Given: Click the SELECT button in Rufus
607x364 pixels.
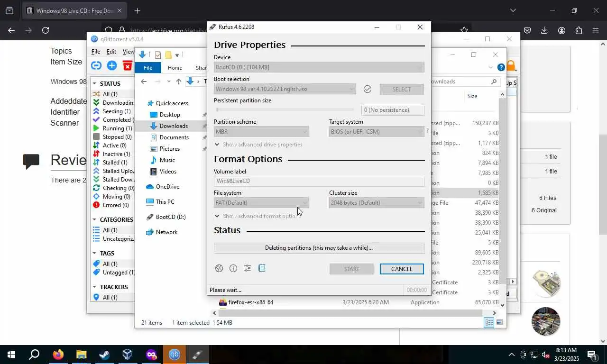Looking at the screenshot, I should point(402,89).
